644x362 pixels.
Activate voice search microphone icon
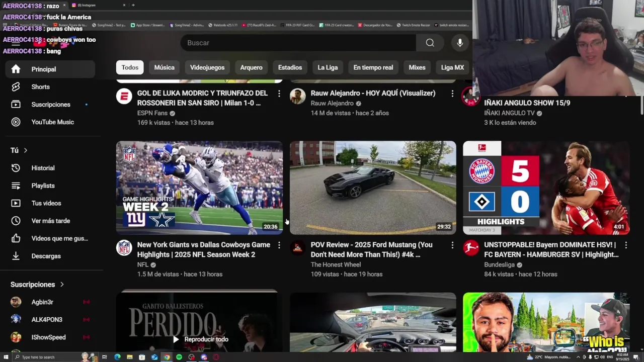(x=460, y=43)
